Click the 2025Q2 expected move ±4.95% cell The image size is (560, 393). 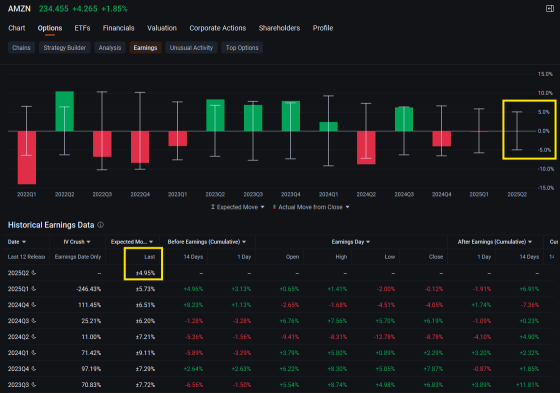tap(145, 273)
